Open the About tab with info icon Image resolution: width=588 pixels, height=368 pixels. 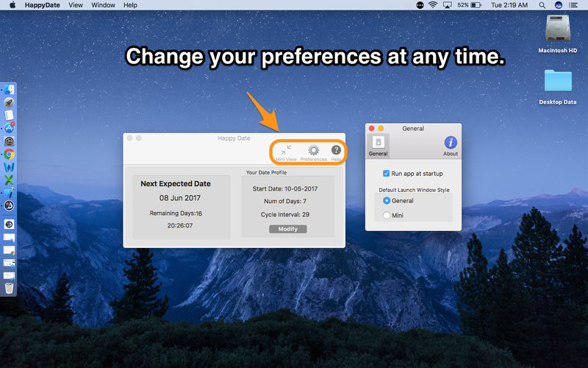coord(451,146)
